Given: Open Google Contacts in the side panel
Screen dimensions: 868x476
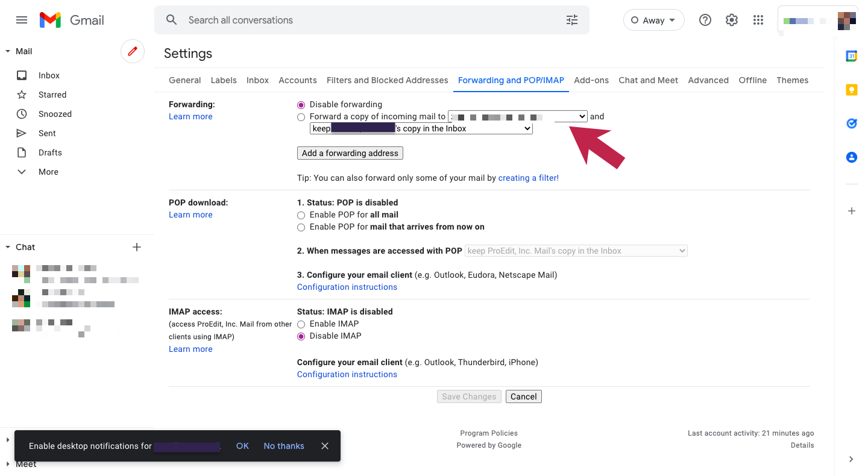Looking at the screenshot, I should [x=851, y=157].
